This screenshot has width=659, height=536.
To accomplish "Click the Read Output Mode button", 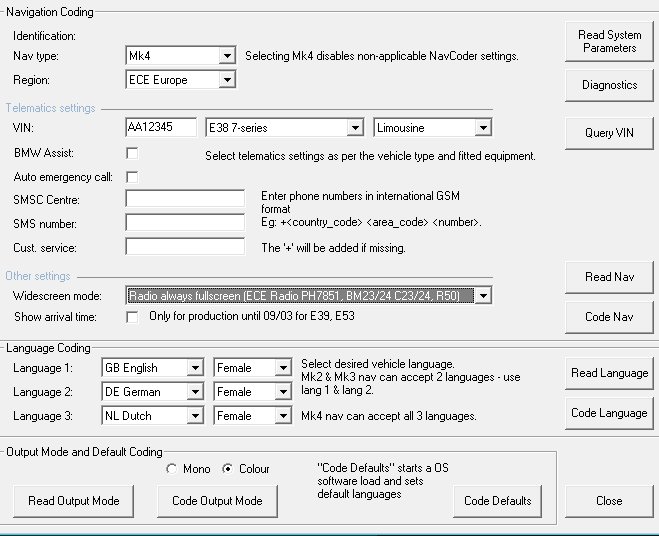I will (74, 501).
